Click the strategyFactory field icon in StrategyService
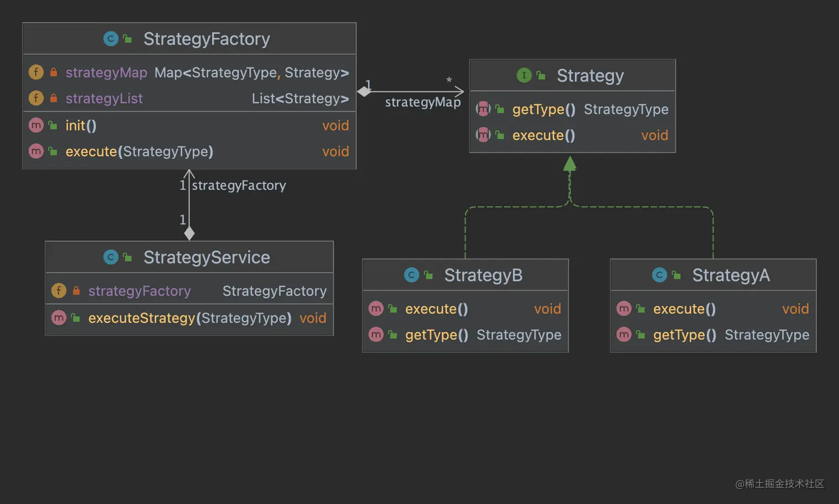This screenshot has height=504, width=839. [x=59, y=291]
